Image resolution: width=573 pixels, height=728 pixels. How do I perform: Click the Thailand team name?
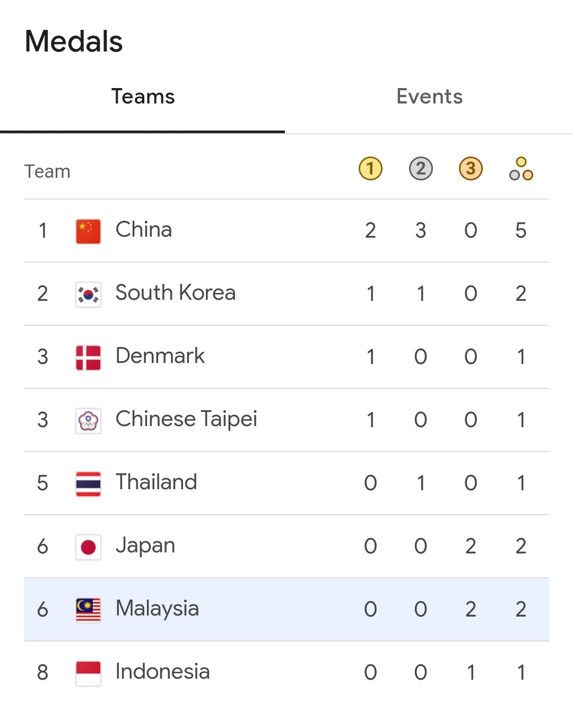click(x=156, y=482)
